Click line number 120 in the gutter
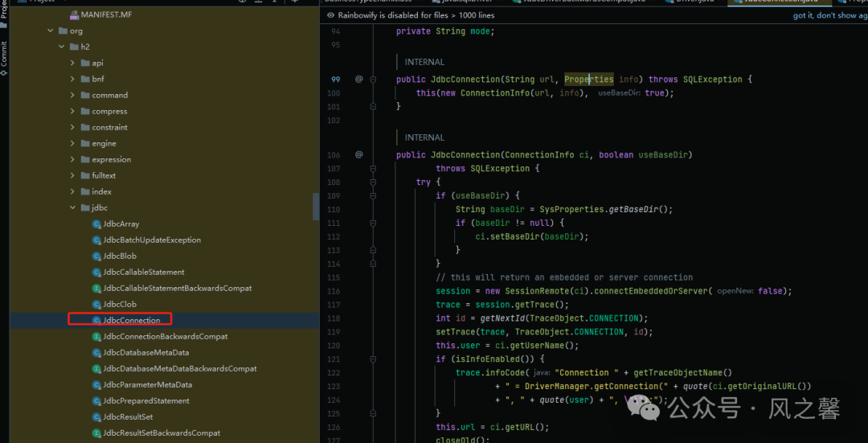 pyautogui.click(x=334, y=346)
